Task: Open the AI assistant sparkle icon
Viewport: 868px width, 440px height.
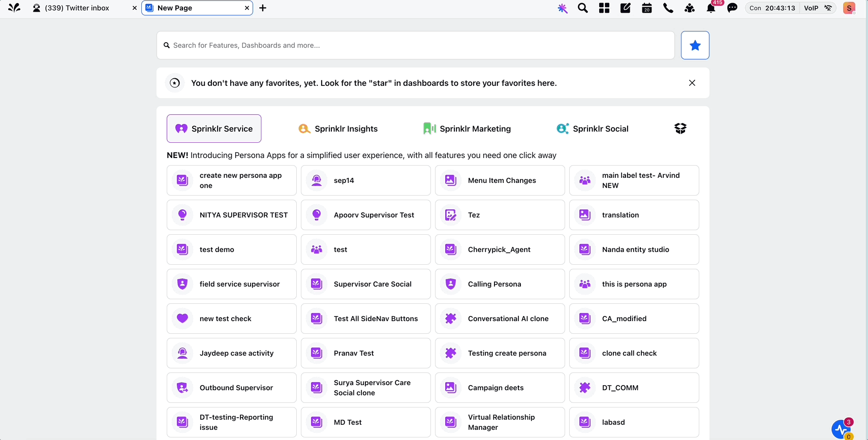Action: tap(562, 8)
